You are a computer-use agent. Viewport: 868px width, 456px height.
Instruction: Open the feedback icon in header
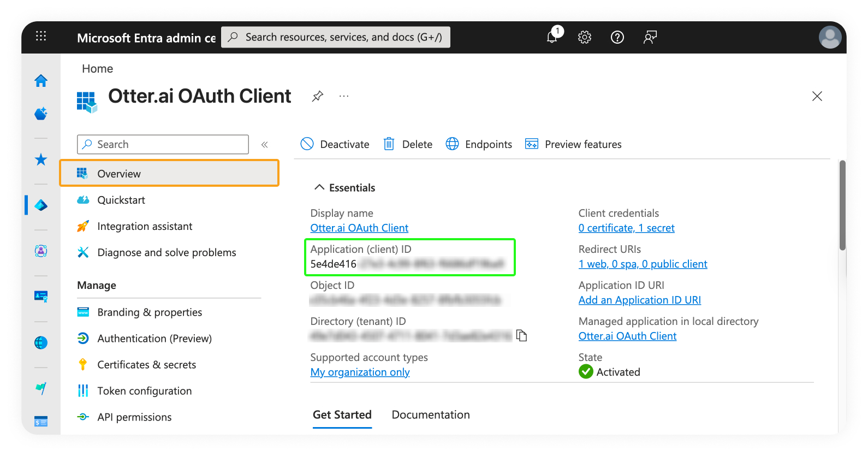(x=650, y=37)
